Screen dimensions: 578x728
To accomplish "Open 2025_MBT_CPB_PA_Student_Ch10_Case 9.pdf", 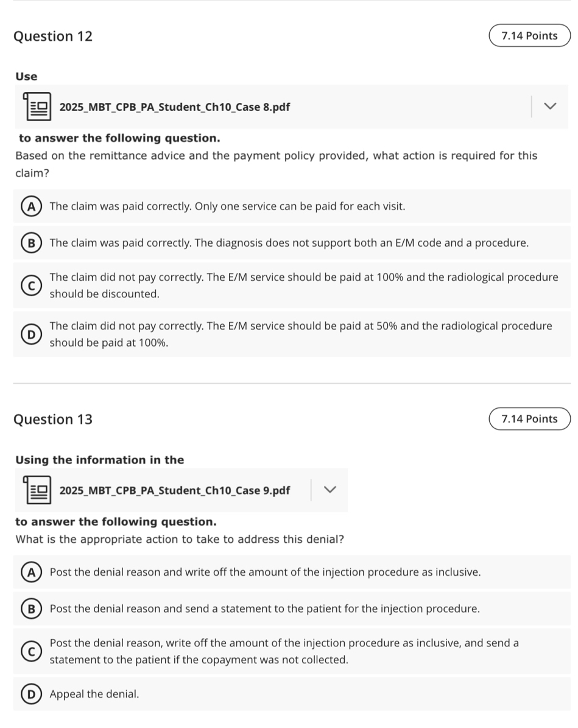I will (174, 490).
